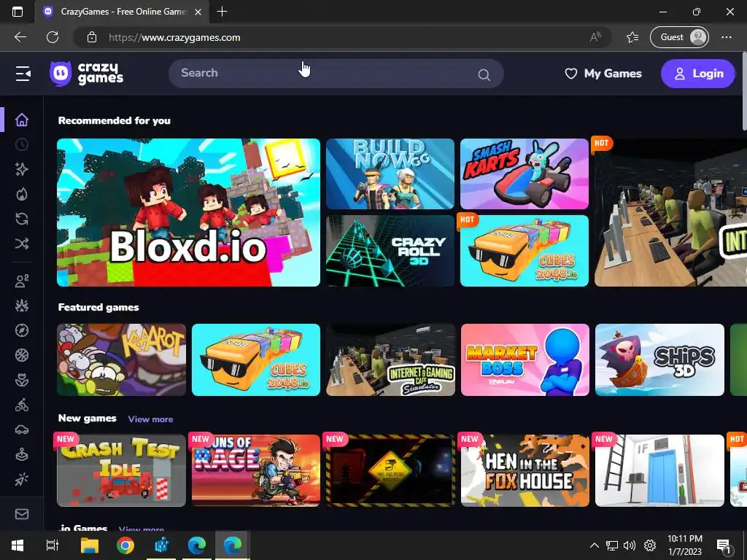747x560 pixels.
Task: Open the Updated refresh icon in sidebar
Action: click(22, 219)
